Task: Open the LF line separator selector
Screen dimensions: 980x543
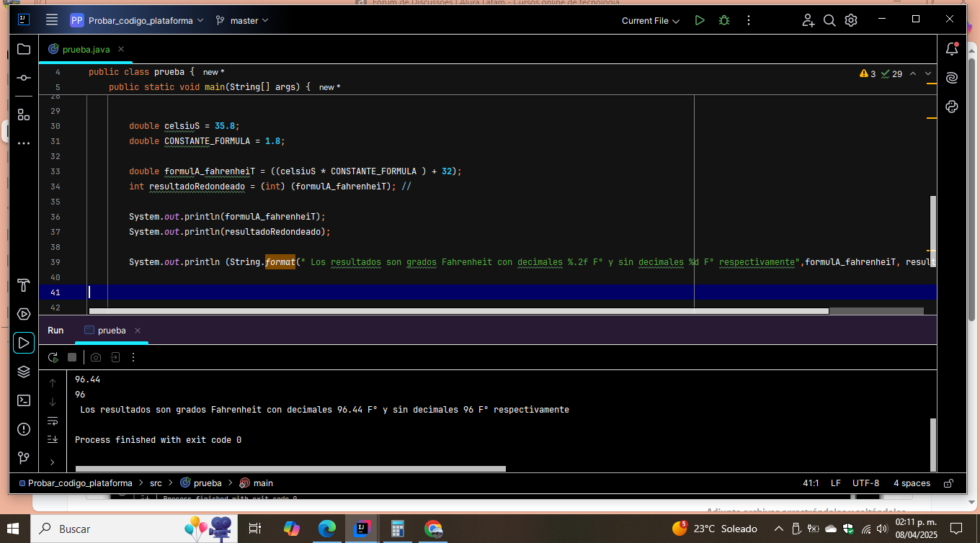Action: pos(836,483)
